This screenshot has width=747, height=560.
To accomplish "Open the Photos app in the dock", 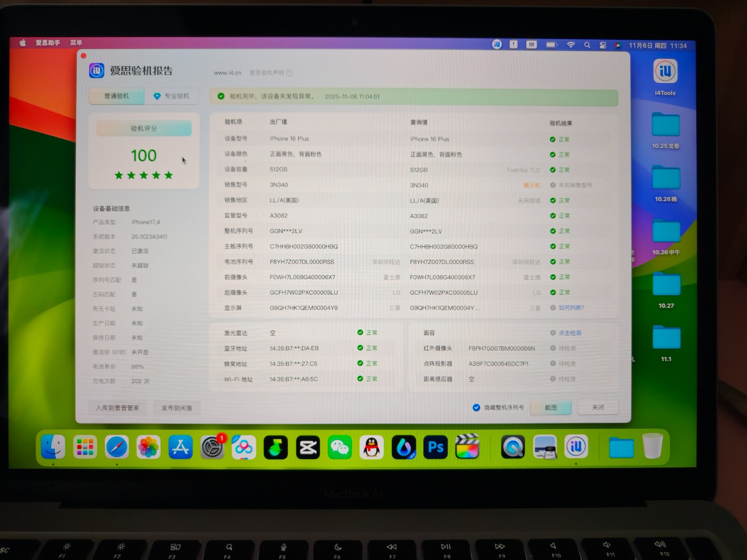I will coord(148,447).
